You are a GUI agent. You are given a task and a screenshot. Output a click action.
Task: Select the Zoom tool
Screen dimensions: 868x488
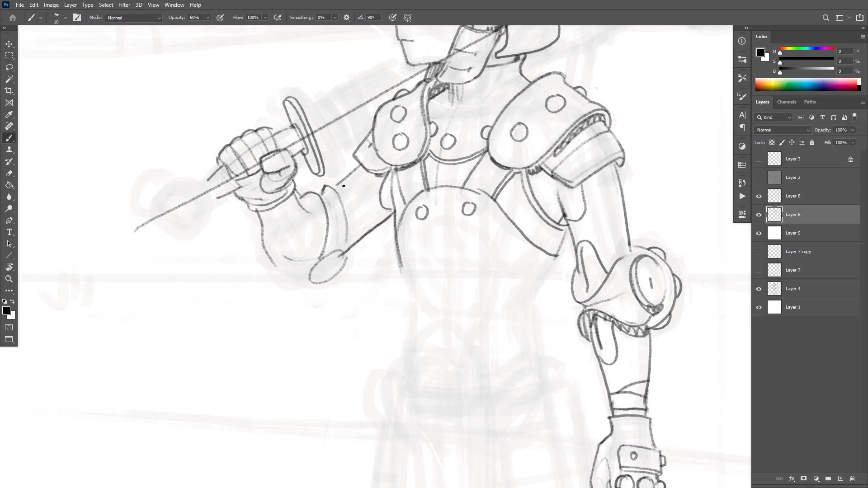9,279
